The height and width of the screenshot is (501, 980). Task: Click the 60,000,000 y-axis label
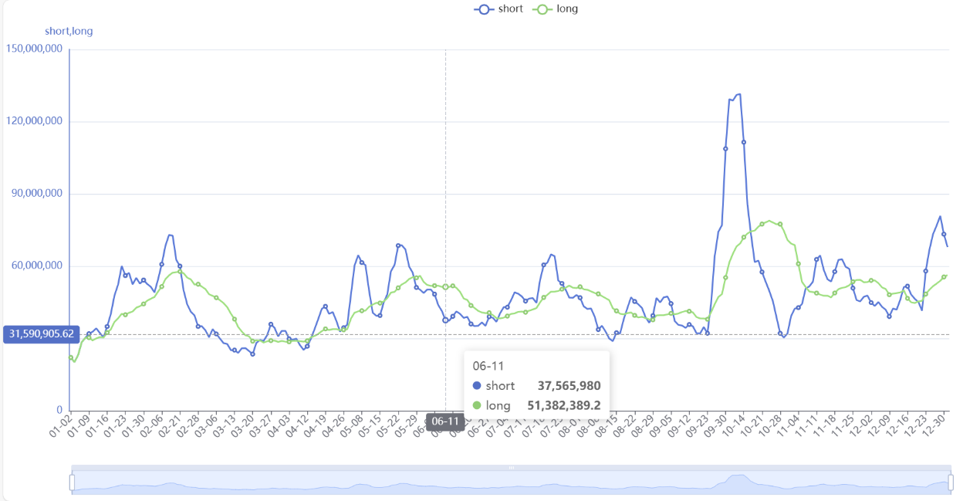pos(36,266)
